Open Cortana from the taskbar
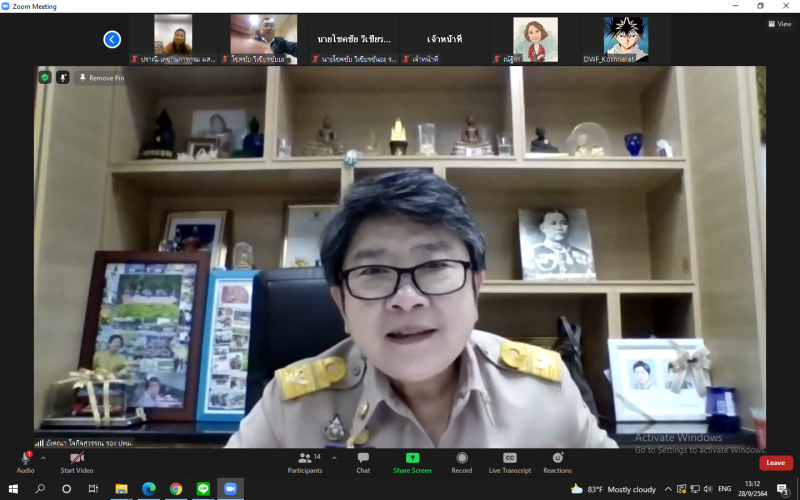The height and width of the screenshot is (500, 800). click(x=66, y=489)
